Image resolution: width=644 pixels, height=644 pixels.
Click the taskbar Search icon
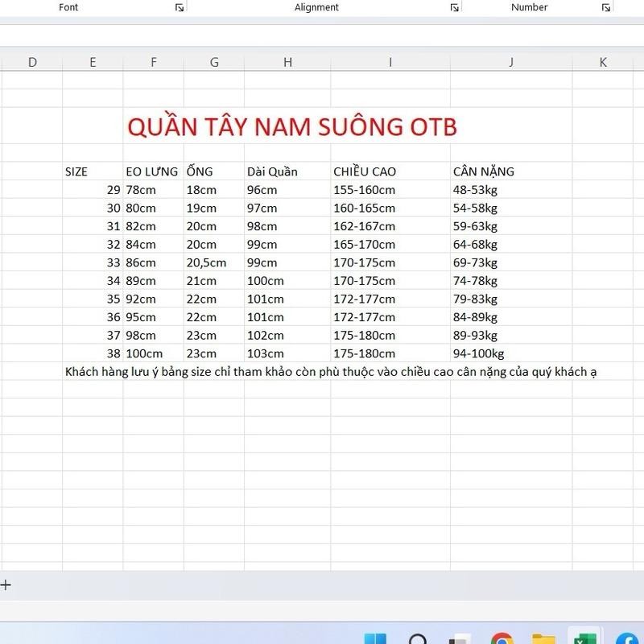click(418, 639)
